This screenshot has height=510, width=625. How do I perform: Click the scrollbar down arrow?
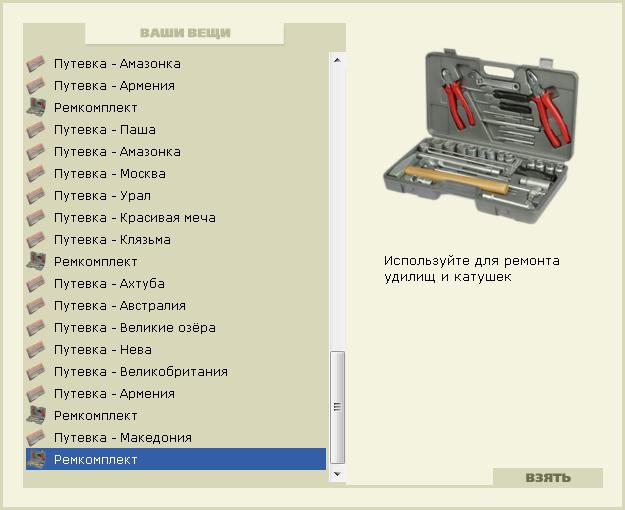(x=337, y=473)
